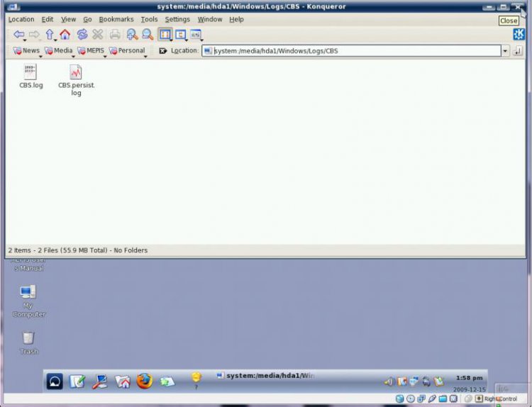
Task: Click the green arrow panel icon
Action: (x=167, y=381)
